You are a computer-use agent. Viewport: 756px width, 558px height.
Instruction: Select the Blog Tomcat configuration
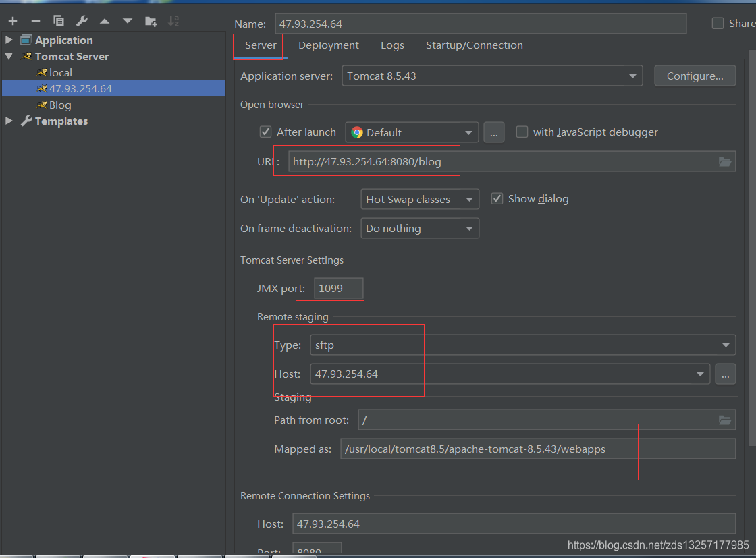60,105
